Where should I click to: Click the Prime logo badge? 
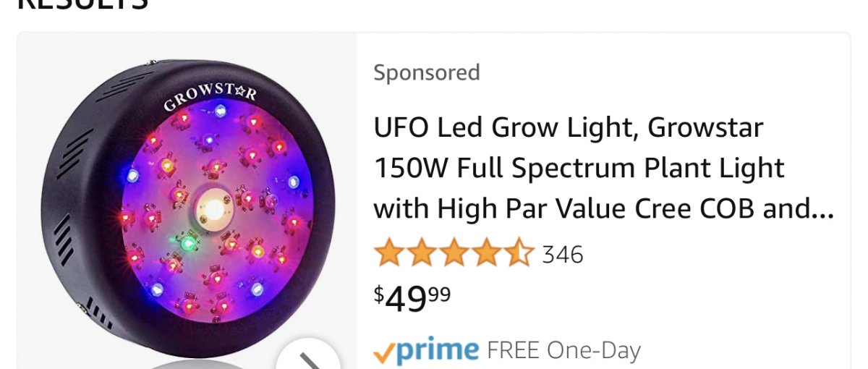pyautogui.click(x=437, y=350)
